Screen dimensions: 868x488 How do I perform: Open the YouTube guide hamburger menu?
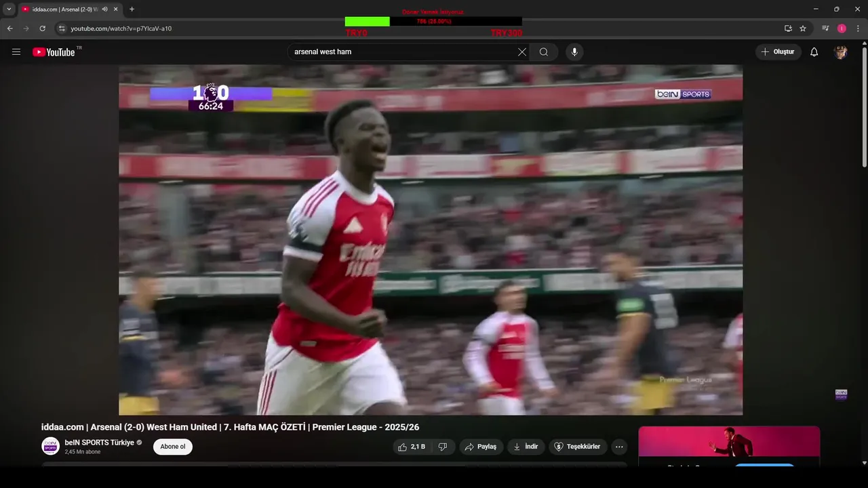click(x=16, y=52)
